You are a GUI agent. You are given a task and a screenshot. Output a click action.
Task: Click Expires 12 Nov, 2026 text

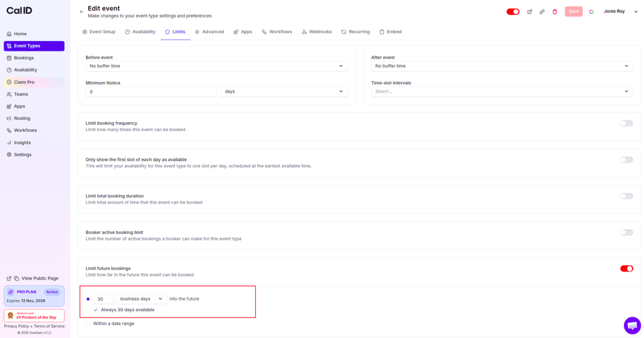(x=26, y=301)
